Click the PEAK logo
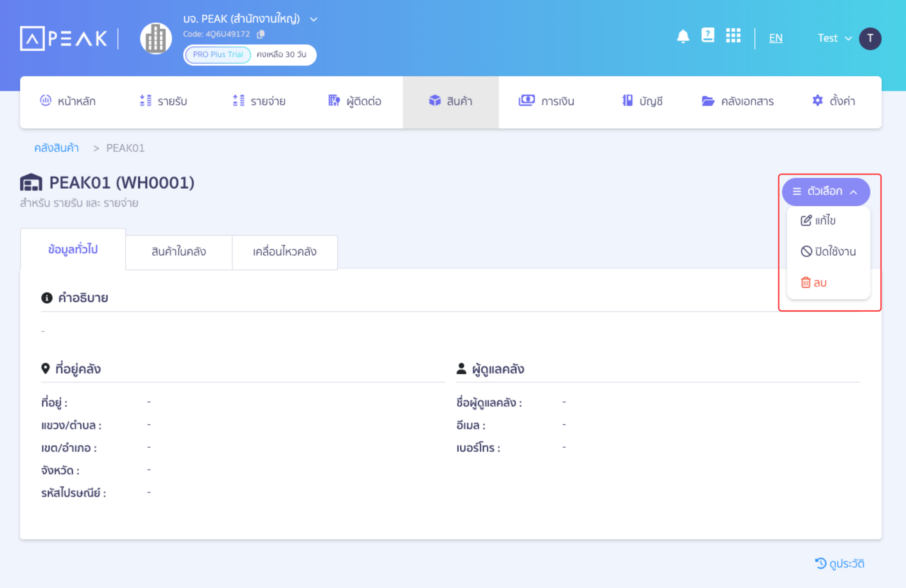This screenshot has height=588, width=906. coord(64,38)
